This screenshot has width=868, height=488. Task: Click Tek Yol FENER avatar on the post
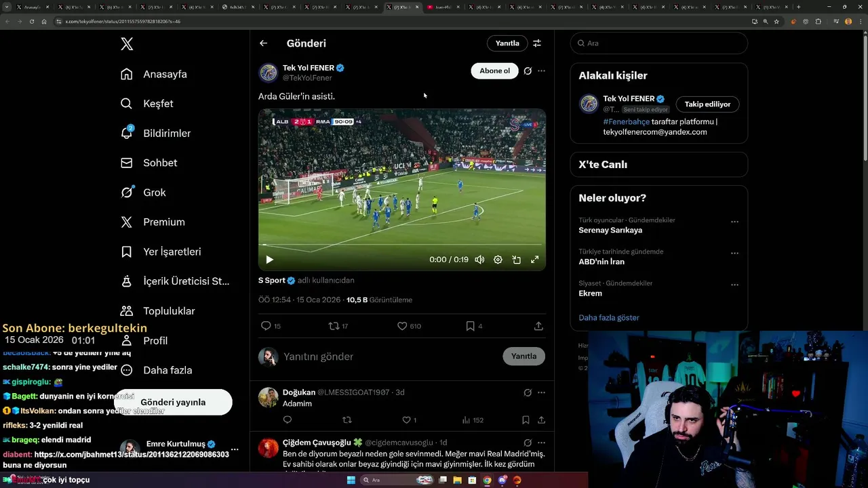(x=269, y=72)
